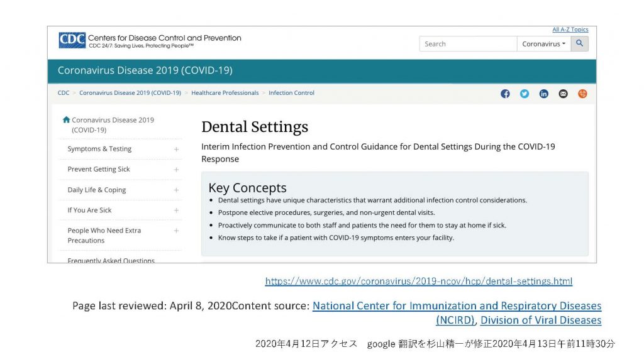Go to Infection Control breadcrumb
This screenshot has height=362, width=644.
click(291, 93)
